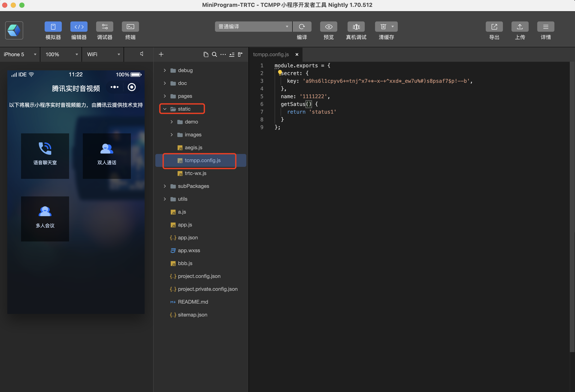The image size is (575, 392).
Task: Click the 导出 export icon
Action: 494,27
